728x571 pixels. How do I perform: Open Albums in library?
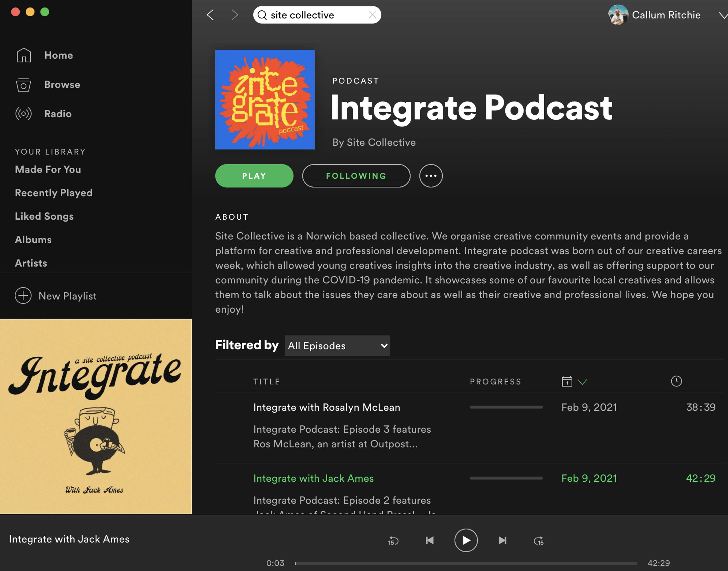[33, 240]
